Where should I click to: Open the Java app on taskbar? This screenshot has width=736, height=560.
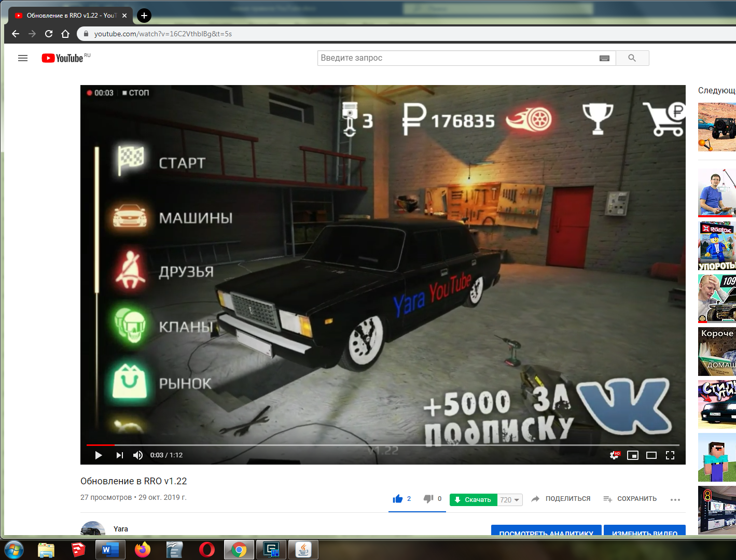(x=303, y=550)
